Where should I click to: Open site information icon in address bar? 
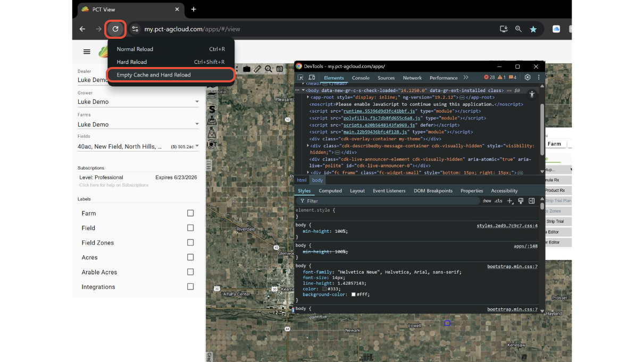coord(135,29)
